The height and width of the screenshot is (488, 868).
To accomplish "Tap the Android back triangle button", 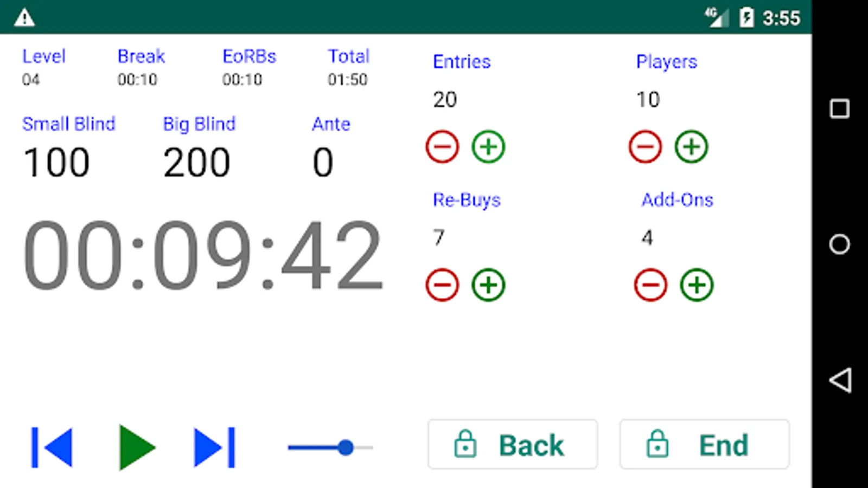I will pyautogui.click(x=840, y=380).
